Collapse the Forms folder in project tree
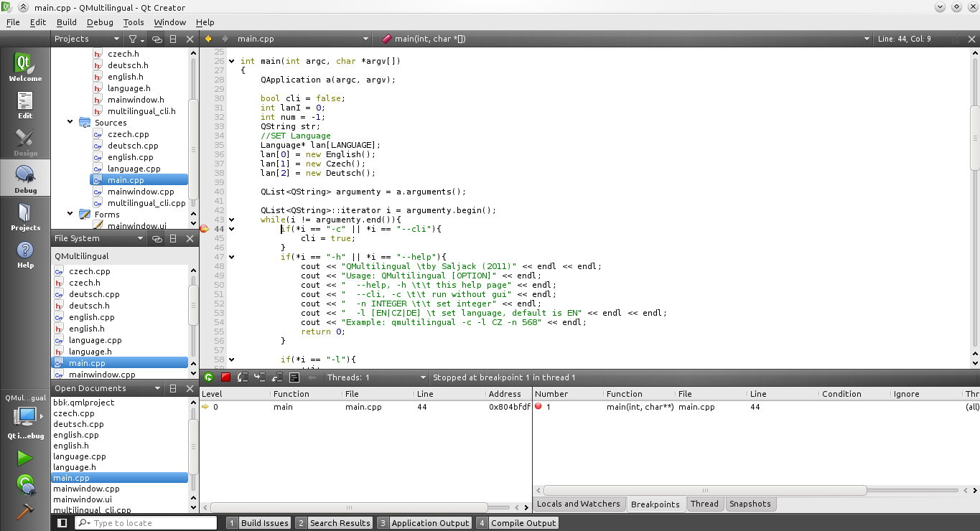The image size is (980, 531). tap(70, 214)
